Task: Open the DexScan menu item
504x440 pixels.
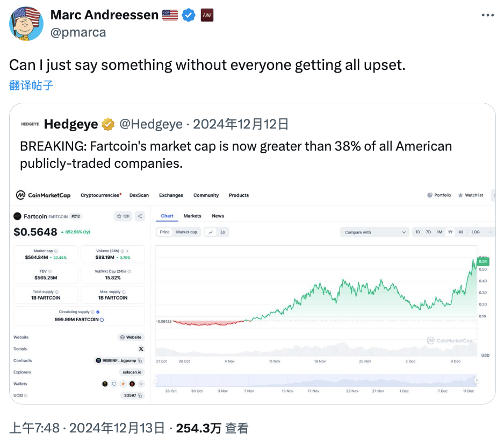Action: [x=139, y=195]
